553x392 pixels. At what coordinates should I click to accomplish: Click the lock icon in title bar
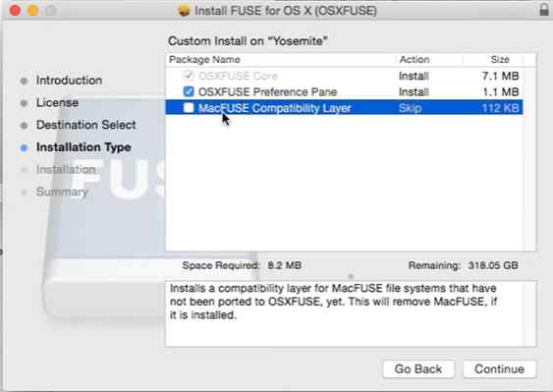tap(544, 10)
